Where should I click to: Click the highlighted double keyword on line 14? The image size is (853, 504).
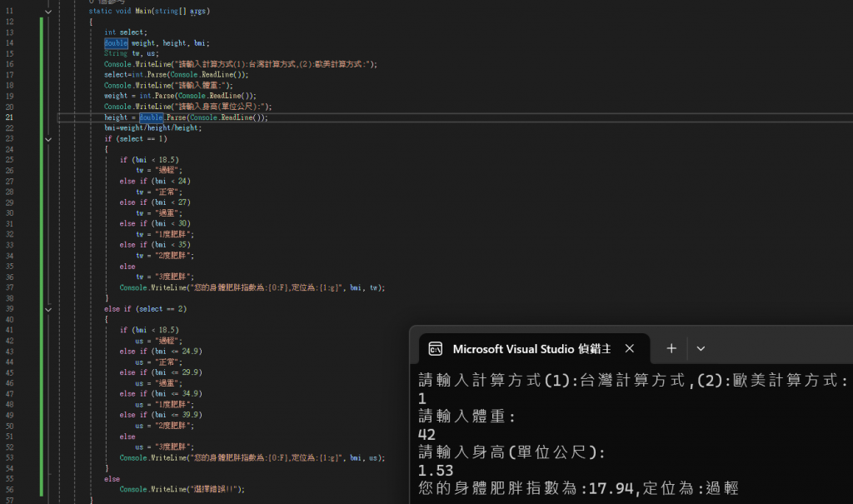[116, 43]
